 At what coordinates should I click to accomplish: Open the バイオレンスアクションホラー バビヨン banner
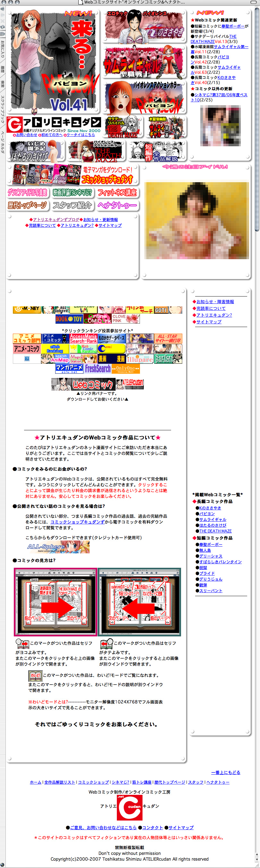[145, 97]
